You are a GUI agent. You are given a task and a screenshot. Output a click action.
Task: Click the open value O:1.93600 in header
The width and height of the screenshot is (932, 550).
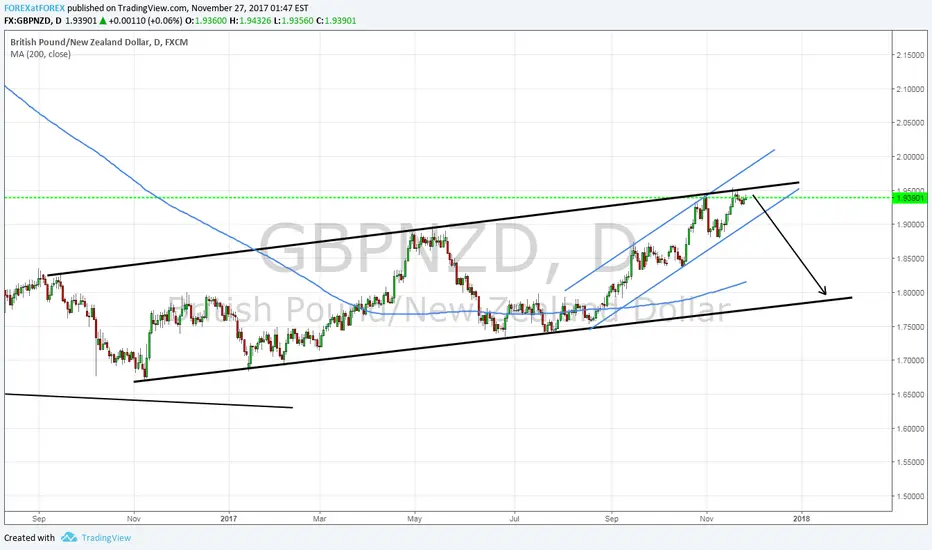[x=206, y=20]
